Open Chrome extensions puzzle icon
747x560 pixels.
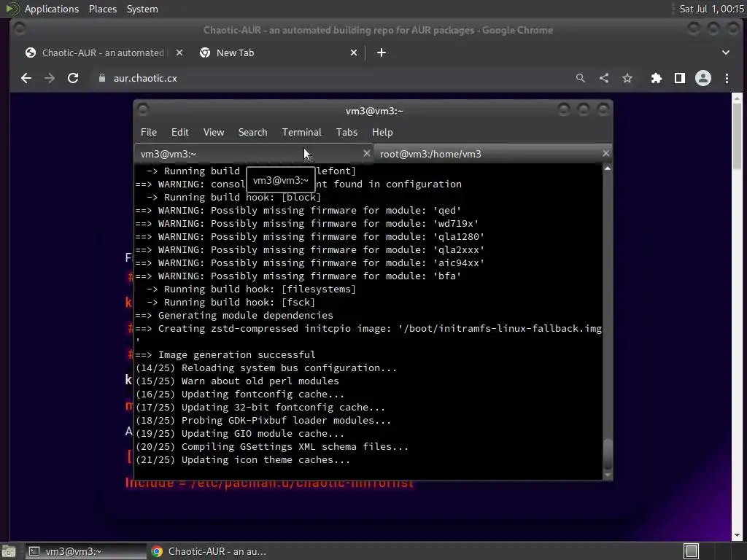[x=657, y=78]
